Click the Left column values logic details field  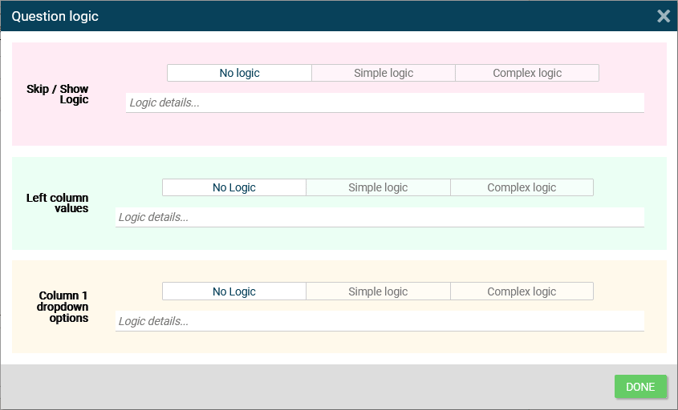pos(379,217)
